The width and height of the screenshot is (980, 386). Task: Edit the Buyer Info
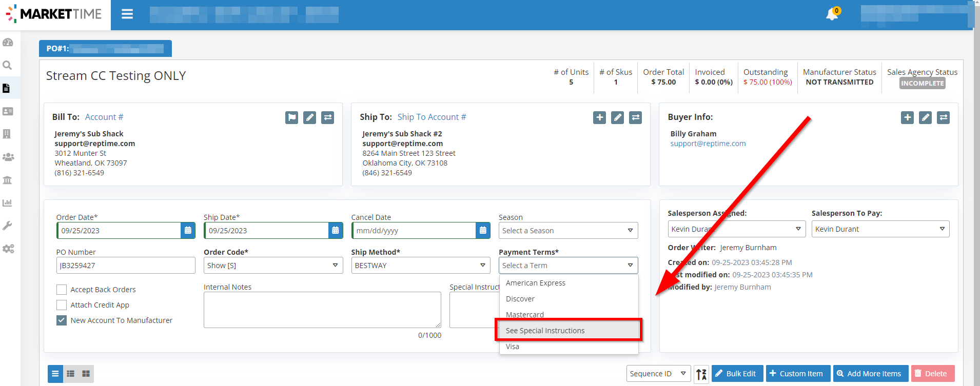tap(925, 117)
